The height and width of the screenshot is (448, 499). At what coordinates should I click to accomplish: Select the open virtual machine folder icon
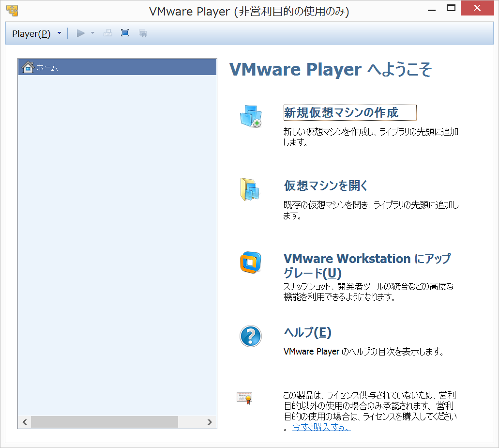[x=251, y=189]
